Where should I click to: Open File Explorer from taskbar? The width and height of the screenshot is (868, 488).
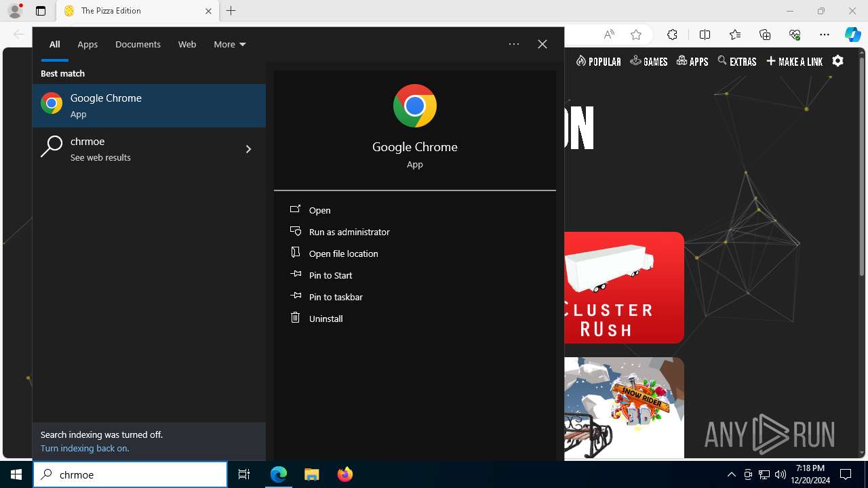click(312, 474)
